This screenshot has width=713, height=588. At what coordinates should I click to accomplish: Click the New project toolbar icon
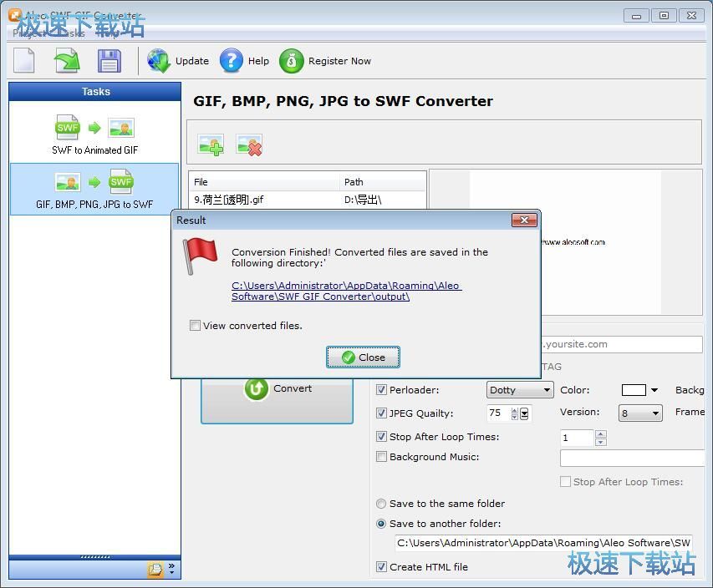24,61
